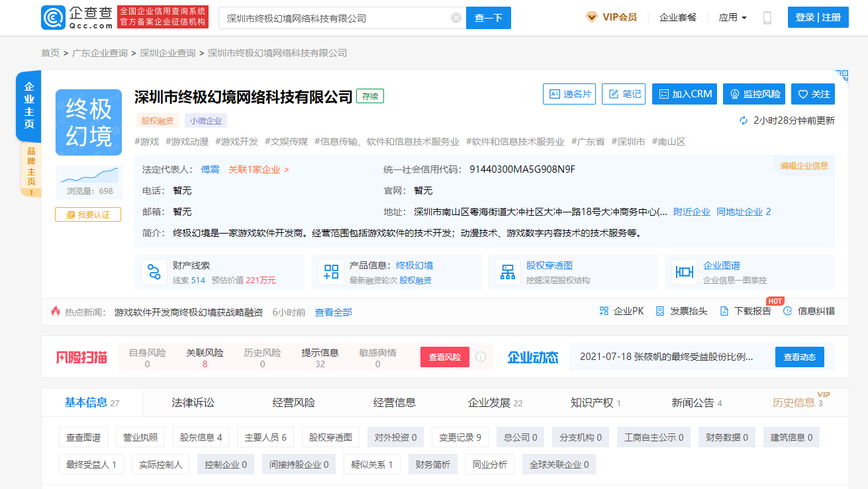Click the 疑似关系 1 chip
868x489 pixels.
coord(372,465)
